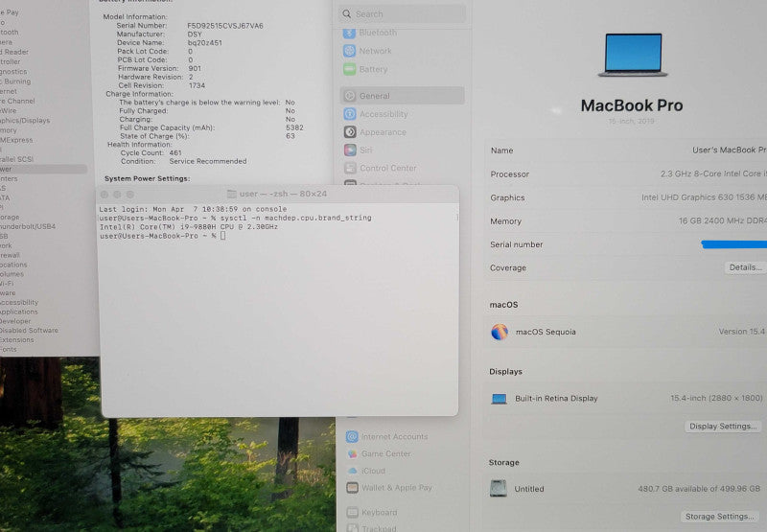This screenshot has width=767, height=532.
Task: Open Storage Settings... button
Action: click(x=718, y=517)
